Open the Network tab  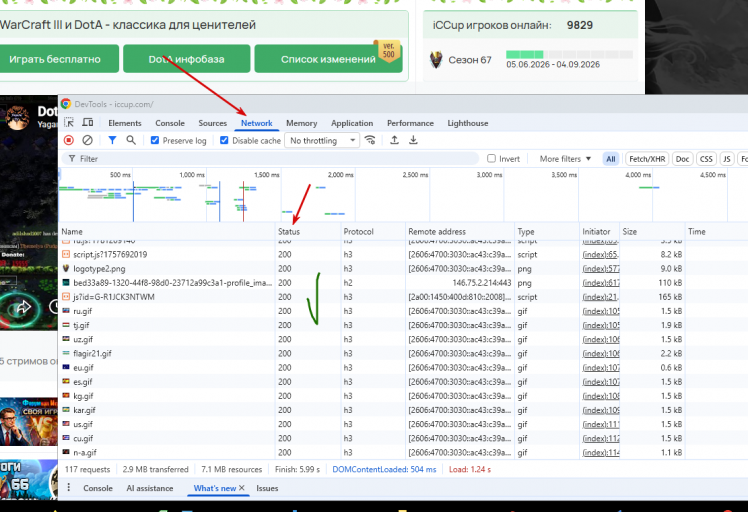pyautogui.click(x=257, y=123)
